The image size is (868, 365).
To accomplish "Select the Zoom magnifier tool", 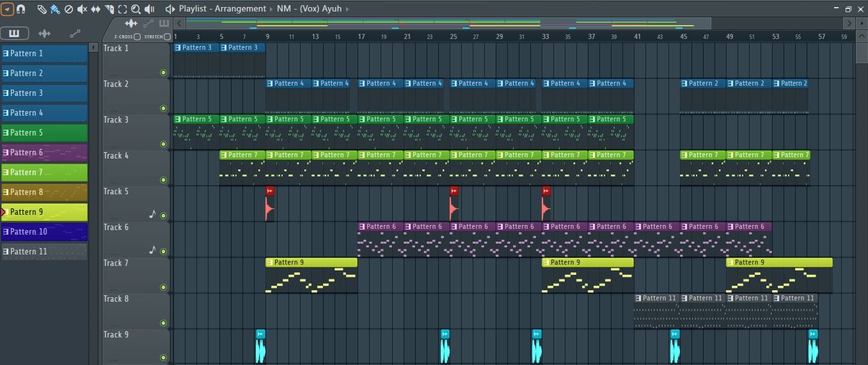I will [136, 9].
